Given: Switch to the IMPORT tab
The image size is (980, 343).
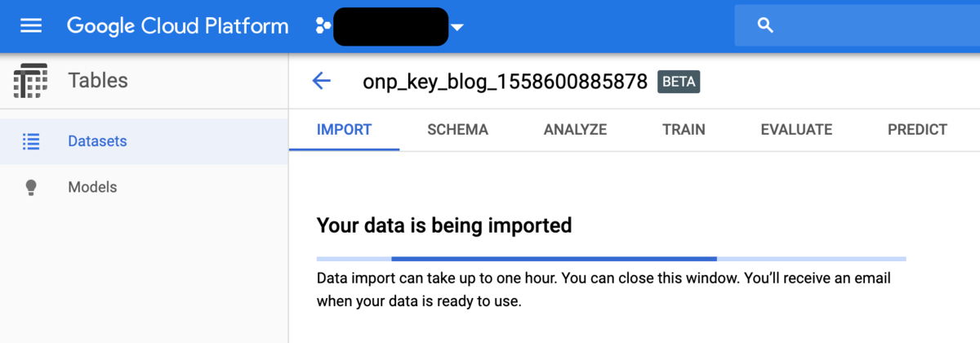Looking at the screenshot, I should [x=344, y=129].
